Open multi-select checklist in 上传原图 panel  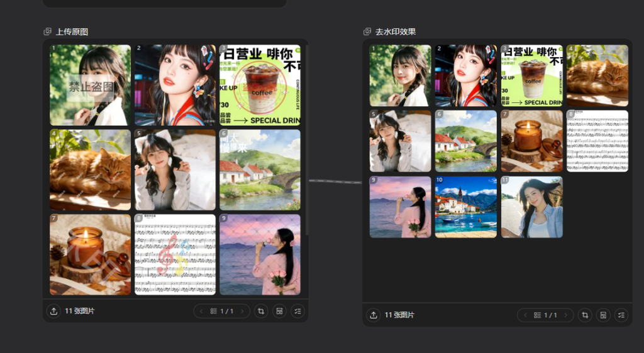pyautogui.click(x=297, y=311)
